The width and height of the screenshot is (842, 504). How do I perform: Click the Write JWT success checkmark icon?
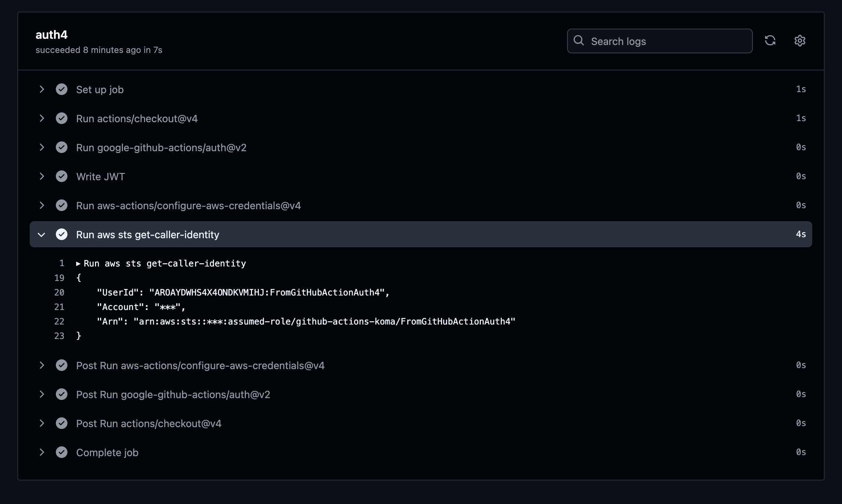tap(62, 176)
